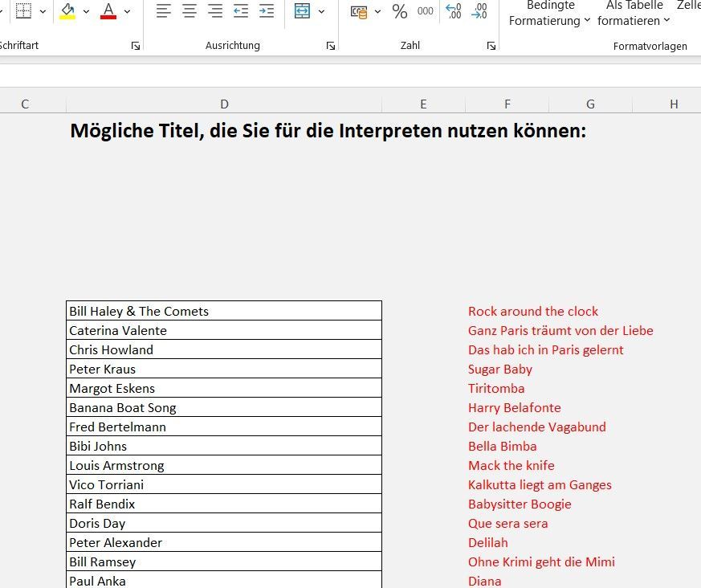The width and height of the screenshot is (701, 588).
Task: Apply the percent number format
Action: pos(398,11)
